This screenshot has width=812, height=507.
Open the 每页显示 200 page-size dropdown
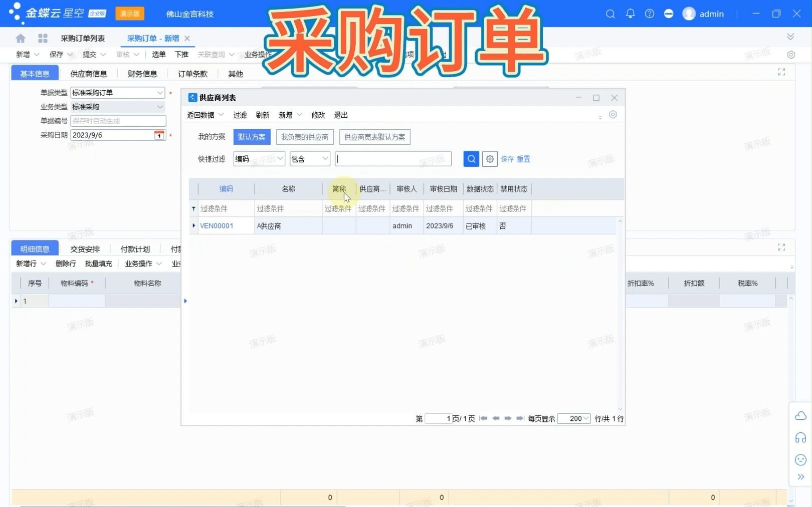tap(574, 419)
